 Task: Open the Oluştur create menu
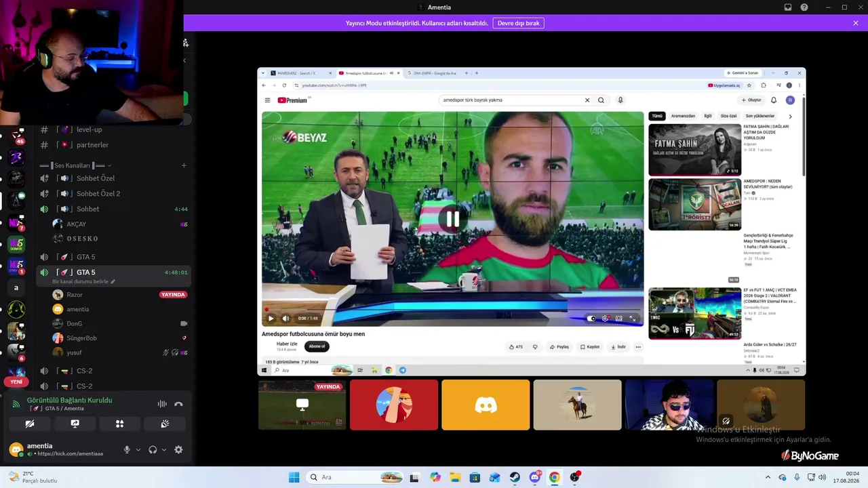[x=751, y=100]
